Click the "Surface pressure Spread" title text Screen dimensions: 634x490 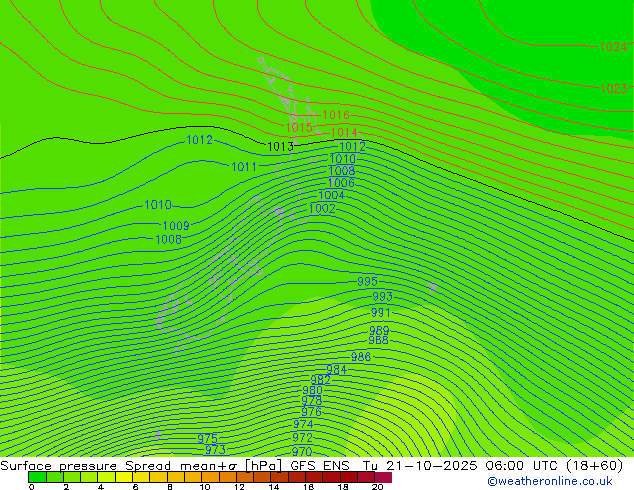pyautogui.click(x=86, y=466)
